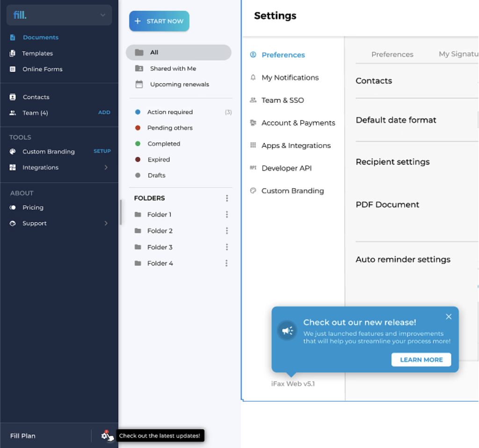
Task: Open the FOLDERS section options menu
Action: point(227,198)
